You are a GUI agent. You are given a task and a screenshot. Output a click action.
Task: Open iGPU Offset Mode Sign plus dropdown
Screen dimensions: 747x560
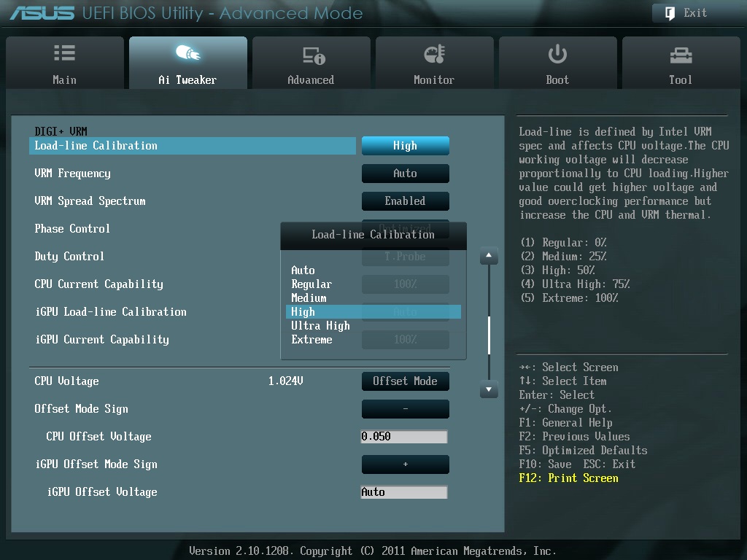coord(406,464)
